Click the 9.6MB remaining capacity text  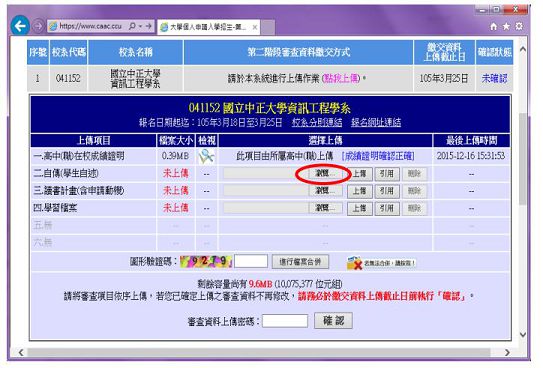point(260,285)
